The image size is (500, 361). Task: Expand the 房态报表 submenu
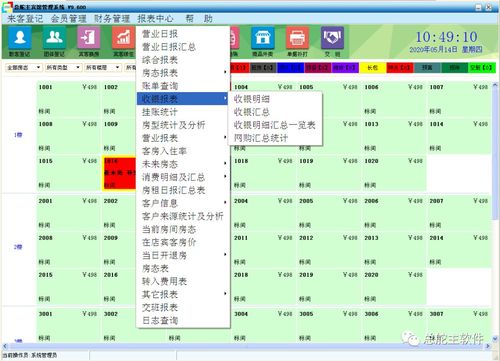pyautogui.click(x=183, y=73)
